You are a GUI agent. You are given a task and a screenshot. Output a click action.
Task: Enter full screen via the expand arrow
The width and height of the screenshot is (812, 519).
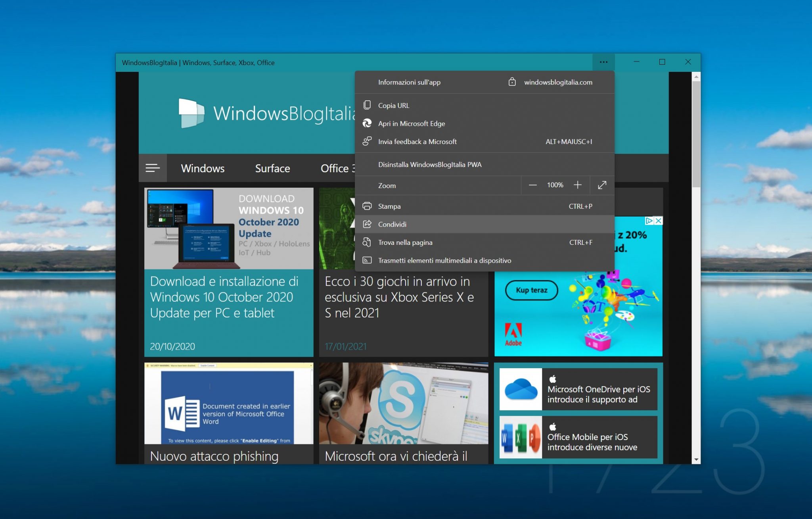tap(602, 185)
